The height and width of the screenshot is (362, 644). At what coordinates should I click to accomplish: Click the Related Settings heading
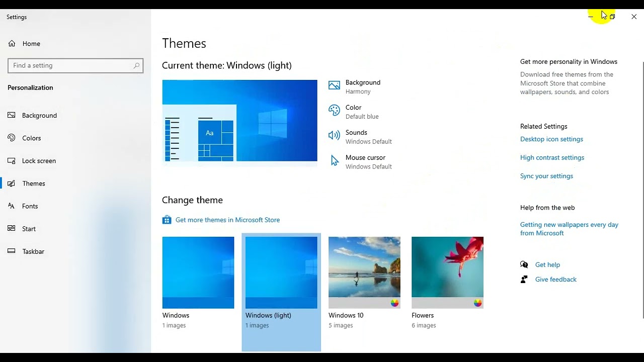click(x=544, y=126)
